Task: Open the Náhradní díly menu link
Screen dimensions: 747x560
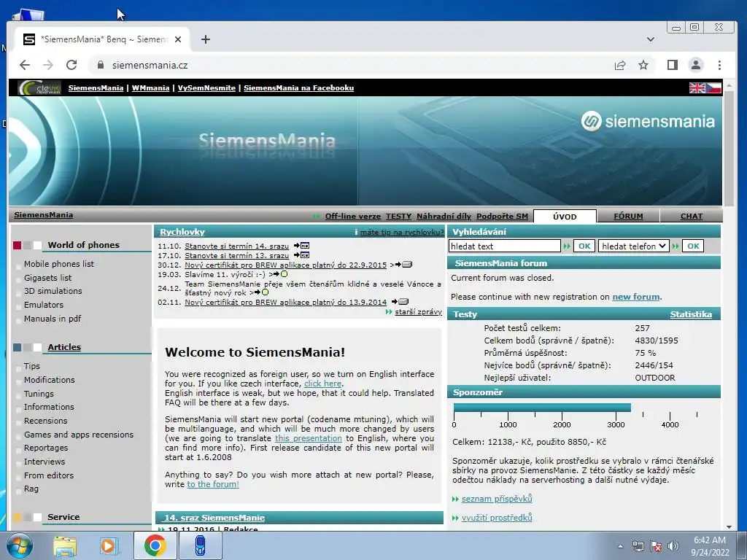Action: [444, 216]
